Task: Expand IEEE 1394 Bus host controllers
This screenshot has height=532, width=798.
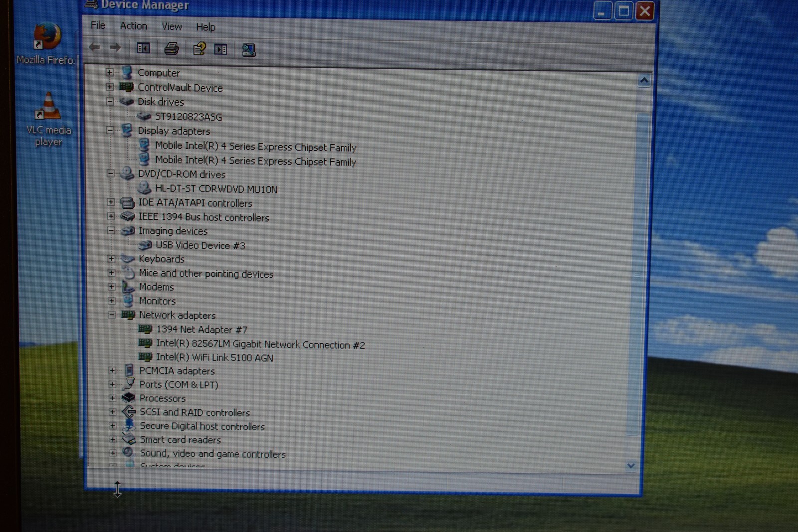Action: tap(111, 216)
